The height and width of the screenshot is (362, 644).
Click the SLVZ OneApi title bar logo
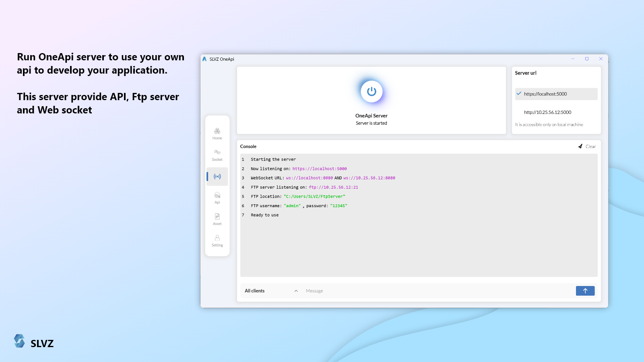(x=204, y=59)
